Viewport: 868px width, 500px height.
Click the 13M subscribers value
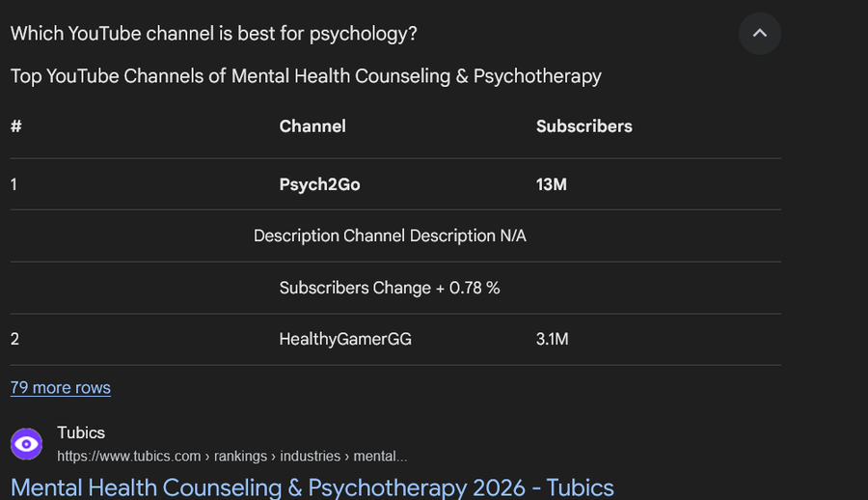point(552,184)
